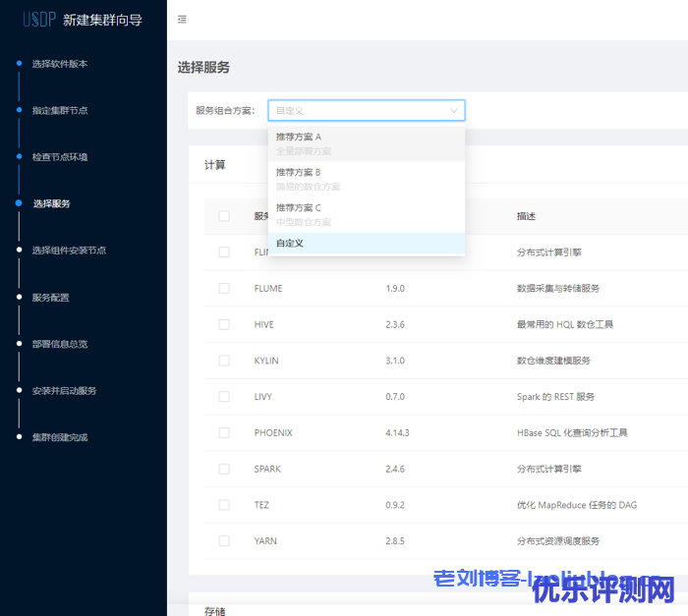688x616 pixels.
Task: Select the YARN service checkbox
Action: point(224,540)
